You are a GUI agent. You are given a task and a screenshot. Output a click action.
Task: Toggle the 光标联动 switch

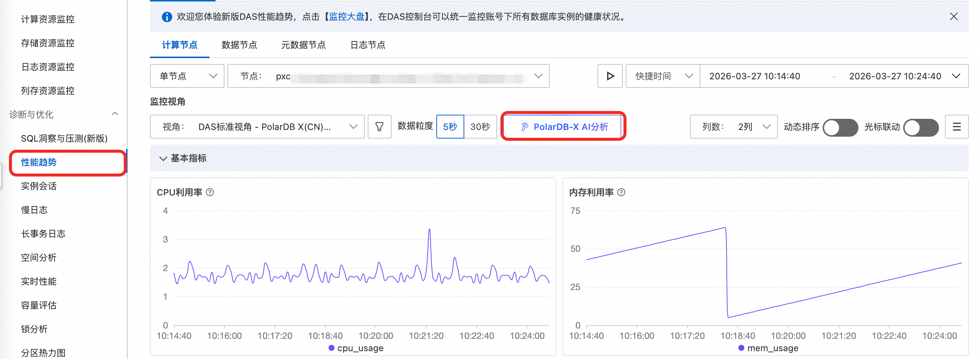click(x=921, y=127)
